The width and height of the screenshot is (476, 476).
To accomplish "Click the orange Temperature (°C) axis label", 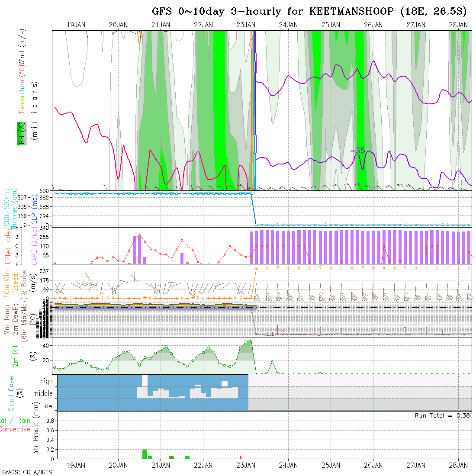I will point(21,97).
